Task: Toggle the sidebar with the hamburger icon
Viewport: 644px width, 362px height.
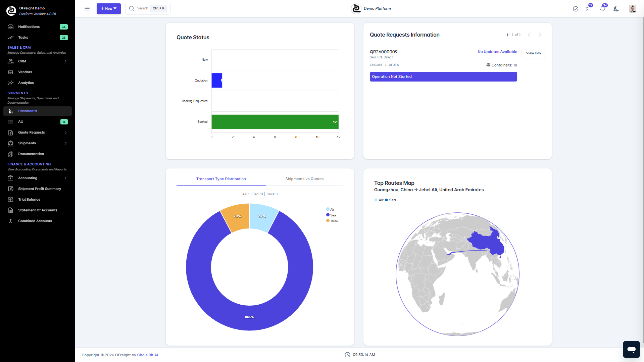Action: [87, 8]
